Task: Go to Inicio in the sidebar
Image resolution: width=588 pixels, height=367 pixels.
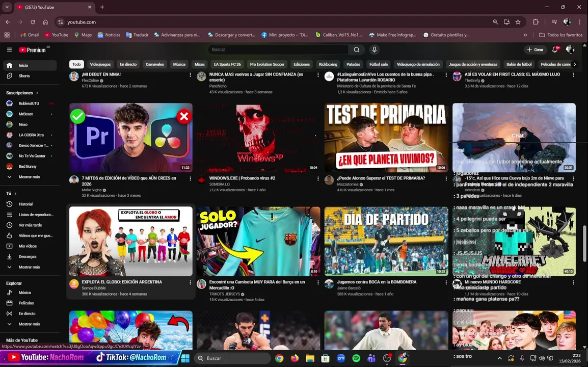Action: tap(30, 65)
